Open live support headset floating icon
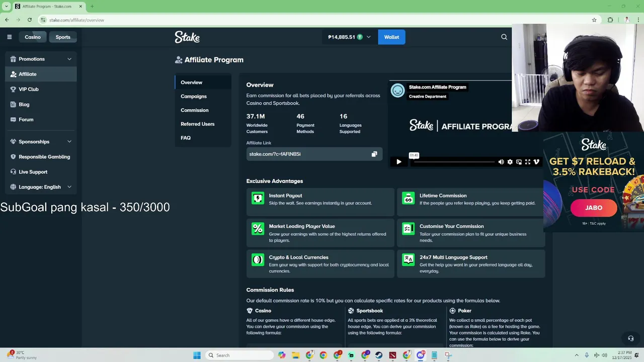 click(x=630, y=338)
